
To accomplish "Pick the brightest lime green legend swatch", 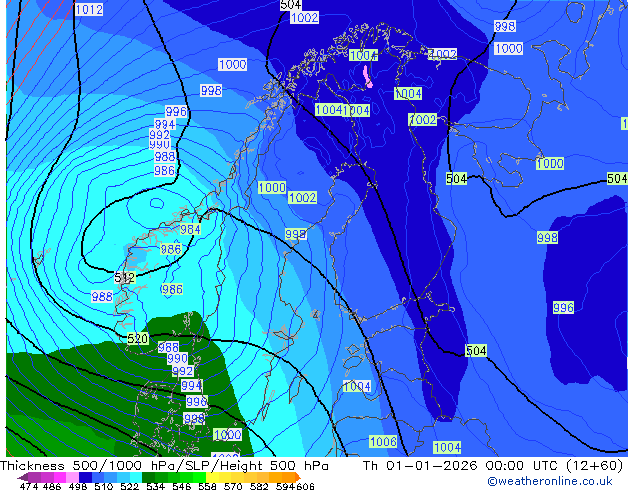I will click(199, 477).
